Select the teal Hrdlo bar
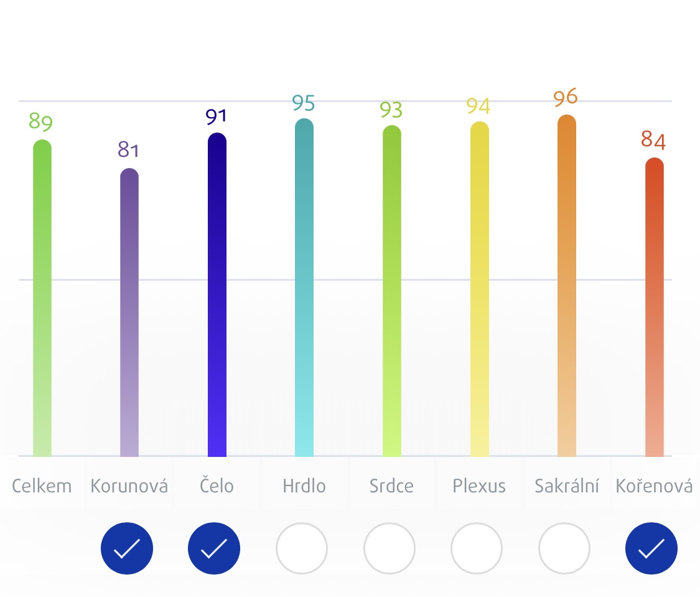The image size is (700, 597). 304,288
